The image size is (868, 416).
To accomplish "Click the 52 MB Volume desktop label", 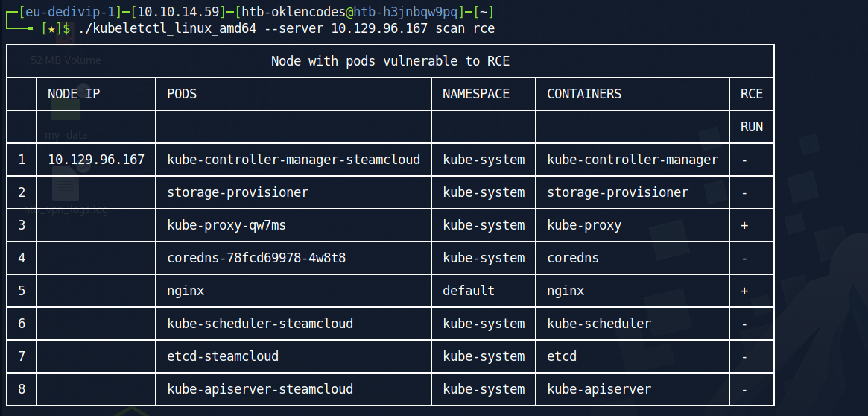I will point(66,60).
